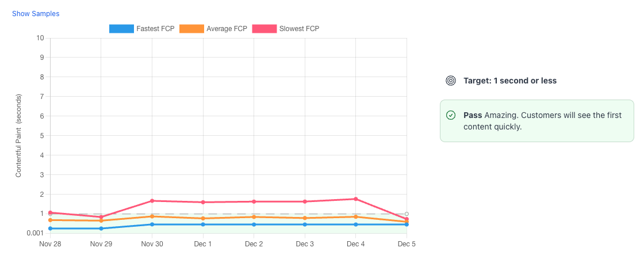The height and width of the screenshot is (259, 644).
Task: Click the Average FCP point on Dec 1
Action: tap(203, 219)
